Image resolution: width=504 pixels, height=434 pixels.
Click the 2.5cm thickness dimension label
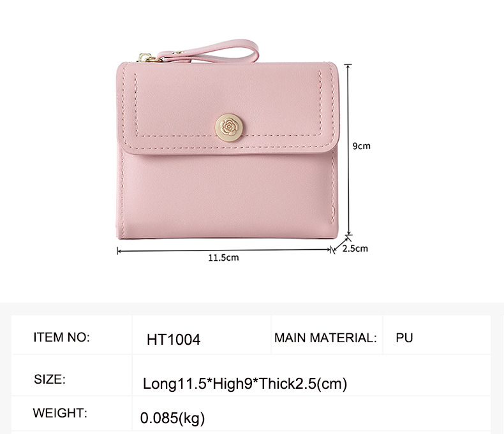pos(355,249)
